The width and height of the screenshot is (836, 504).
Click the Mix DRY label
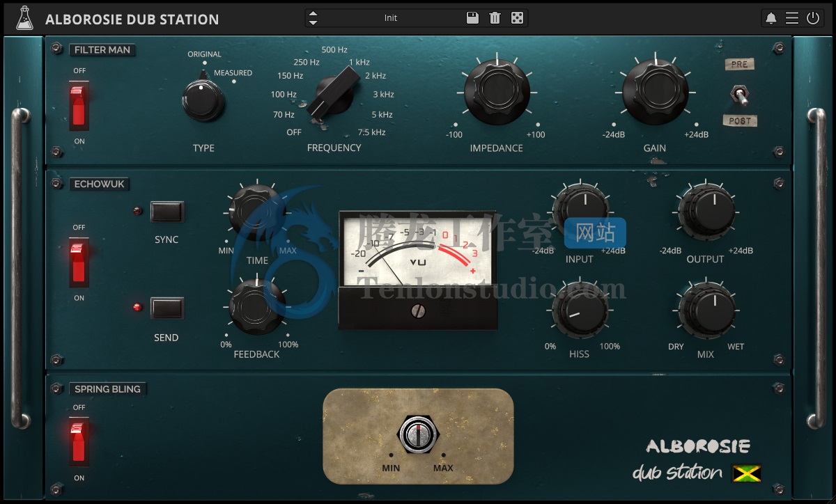click(x=676, y=347)
